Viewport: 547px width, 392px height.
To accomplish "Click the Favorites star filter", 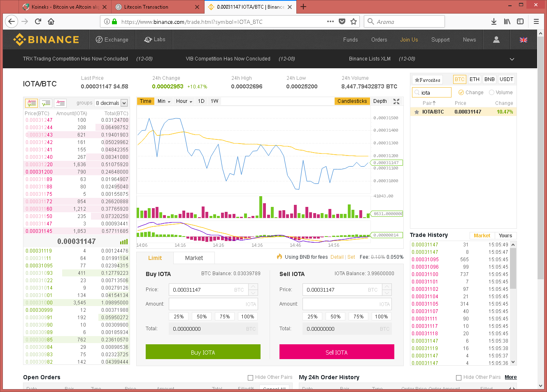I will (427, 80).
